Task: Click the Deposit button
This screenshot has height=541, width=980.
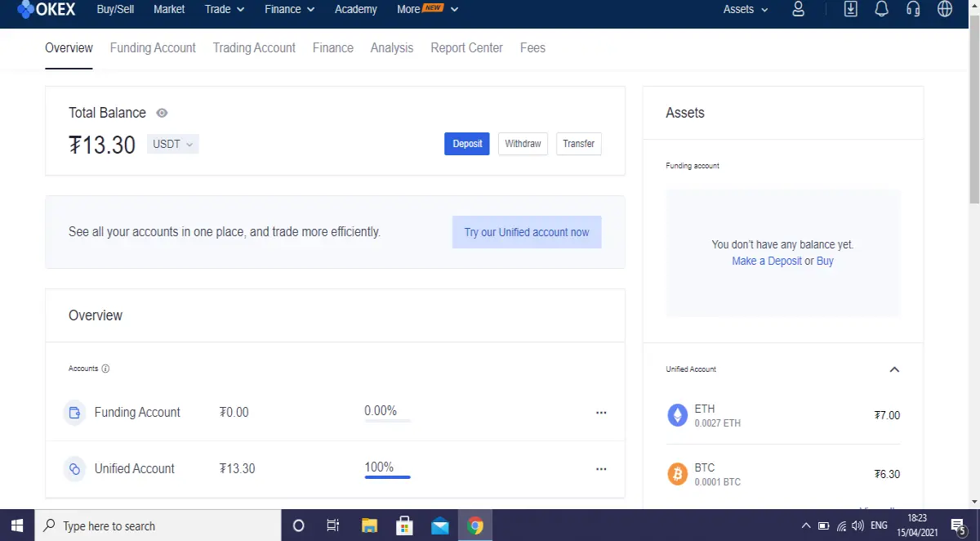Action: pos(467,144)
